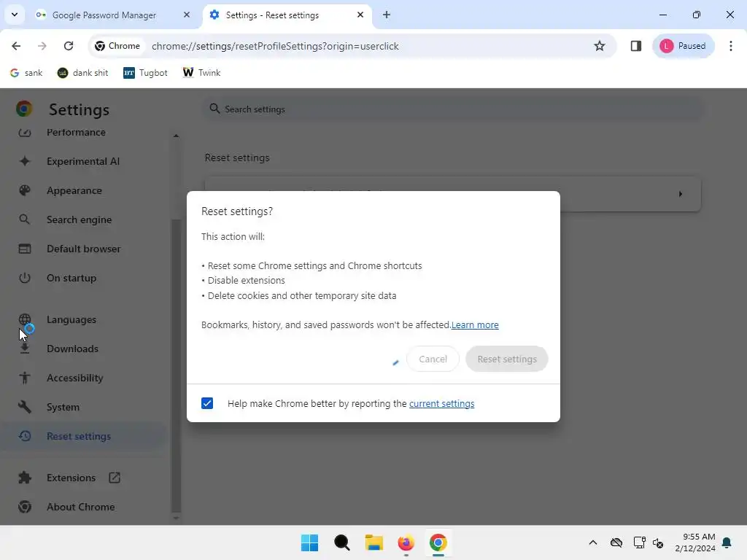Click Chrome icon in taskbar
The width and height of the screenshot is (747, 560).
438,542
